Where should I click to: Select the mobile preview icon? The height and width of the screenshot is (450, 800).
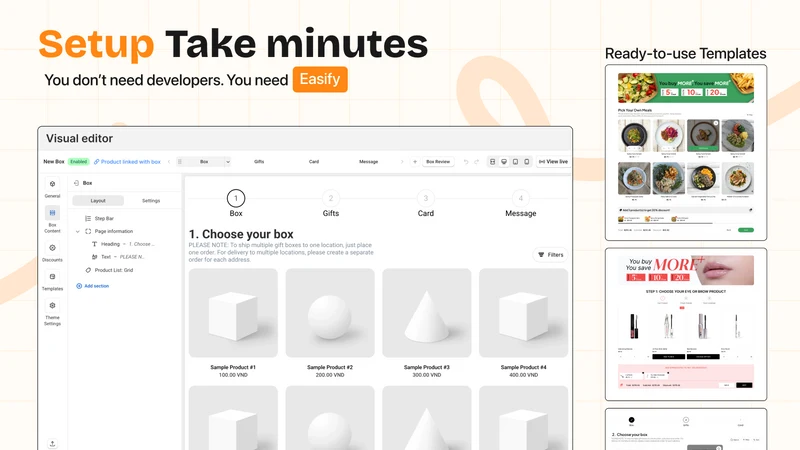[x=527, y=162]
